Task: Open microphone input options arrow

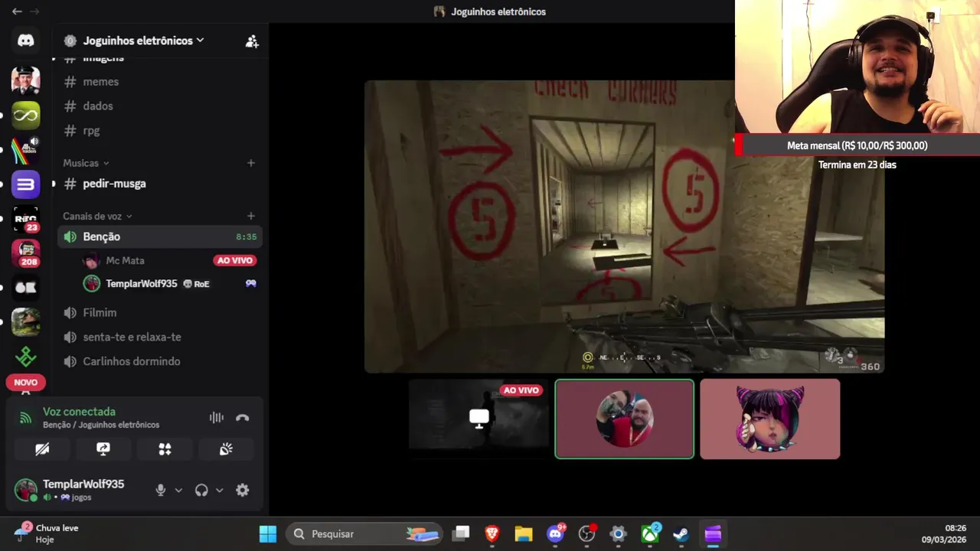Action: 178,491
